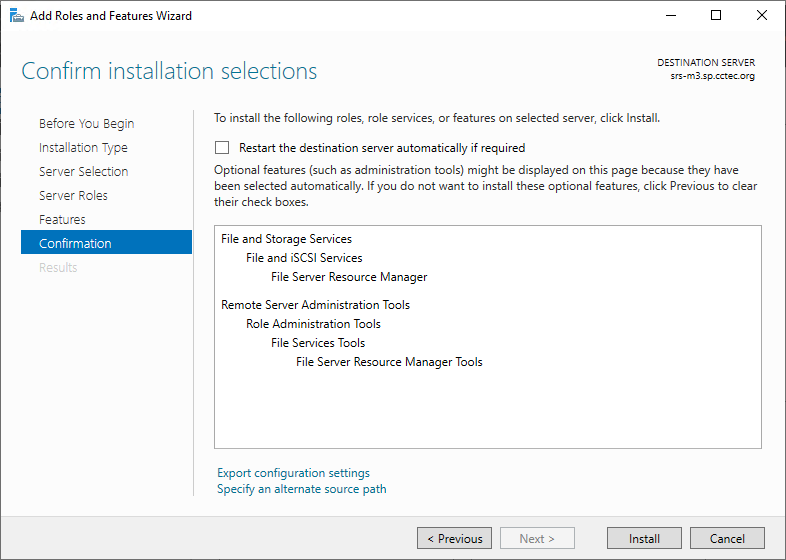Select File and Storage Services entry

[x=286, y=239]
